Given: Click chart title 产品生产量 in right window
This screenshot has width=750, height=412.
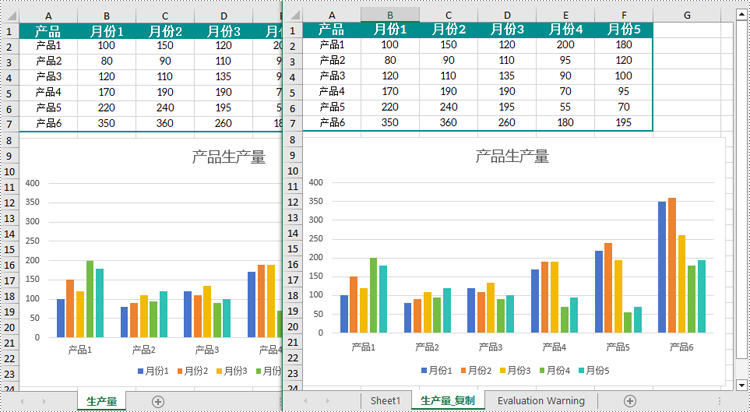Looking at the screenshot, I should 512,156.
